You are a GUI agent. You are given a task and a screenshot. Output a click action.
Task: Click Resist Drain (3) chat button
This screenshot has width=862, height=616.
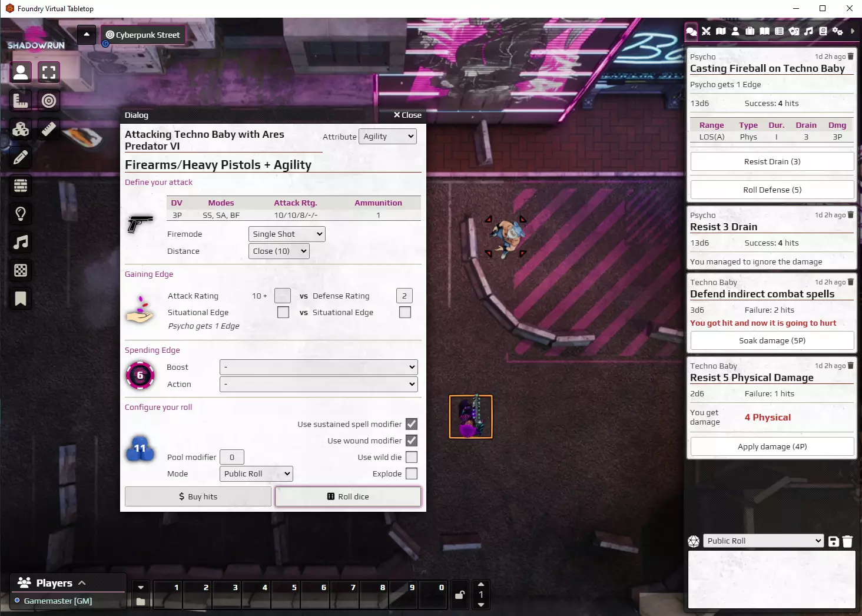point(772,161)
